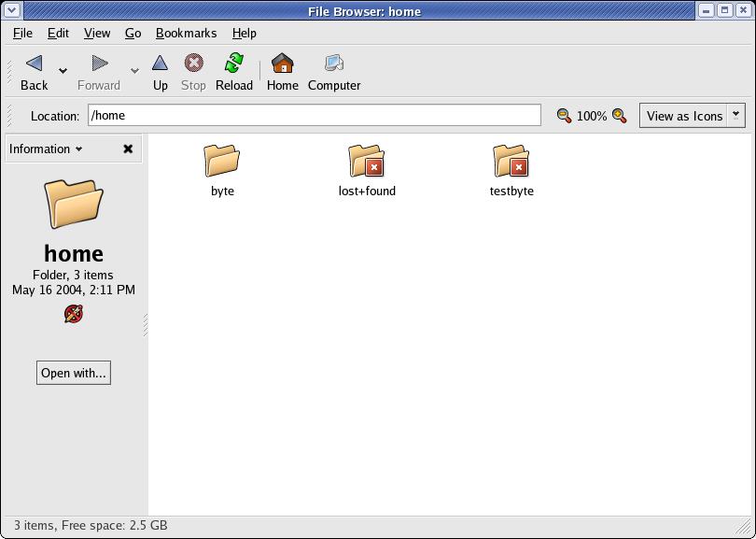Go to the Home folder
Image resolution: width=756 pixels, height=539 pixels.
pyautogui.click(x=283, y=72)
